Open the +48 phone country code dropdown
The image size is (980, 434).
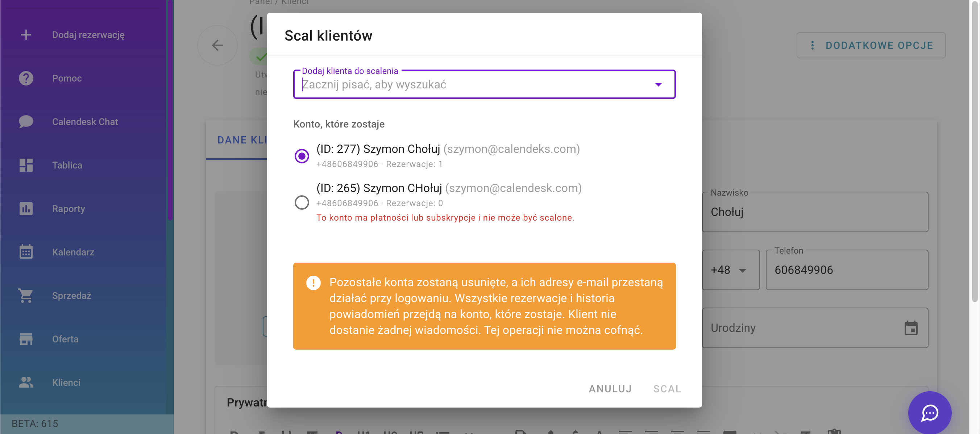point(730,270)
